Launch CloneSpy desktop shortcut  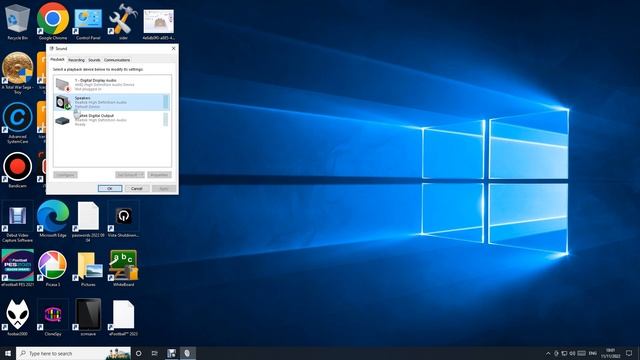click(x=53, y=318)
